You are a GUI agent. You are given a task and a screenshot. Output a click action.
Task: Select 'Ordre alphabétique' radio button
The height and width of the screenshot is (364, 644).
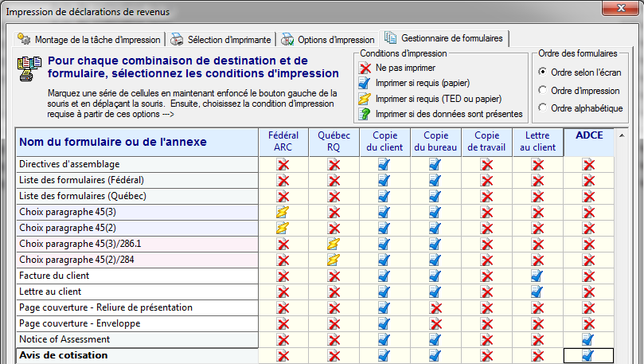pyautogui.click(x=543, y=108)
